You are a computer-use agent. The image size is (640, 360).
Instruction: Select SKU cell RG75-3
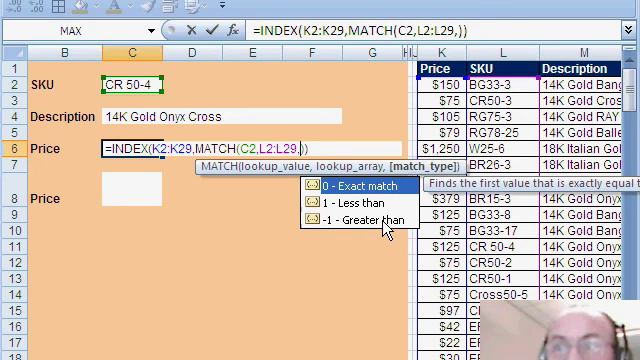503,117
